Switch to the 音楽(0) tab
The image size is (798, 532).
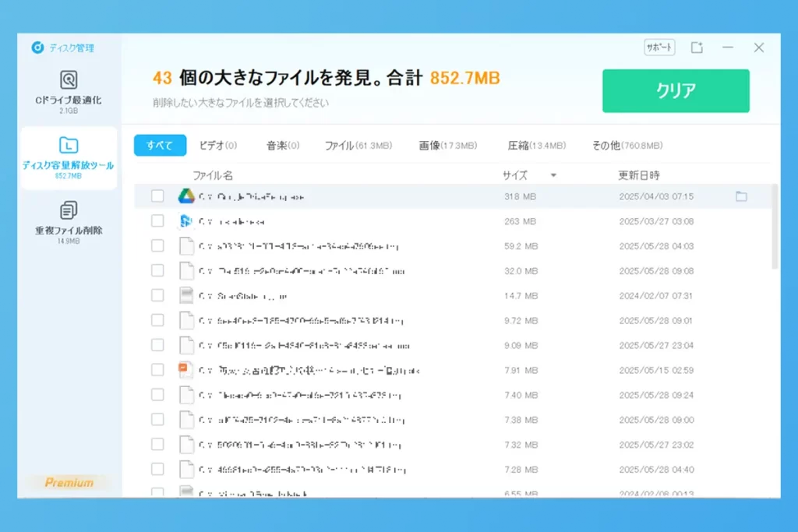tap(283, 146)
